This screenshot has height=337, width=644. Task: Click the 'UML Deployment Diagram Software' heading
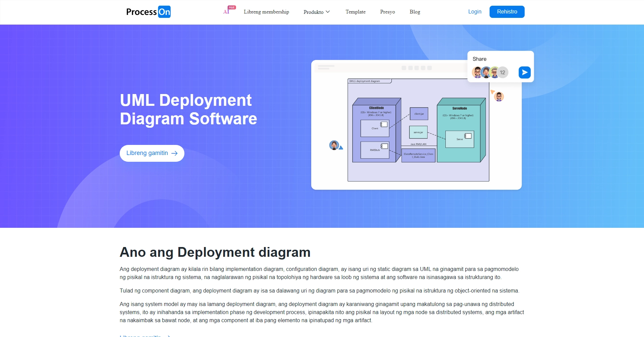tap(188, 110)
